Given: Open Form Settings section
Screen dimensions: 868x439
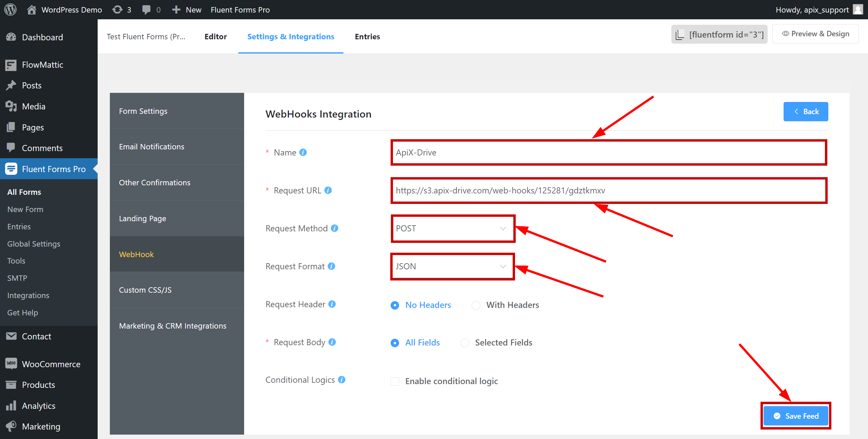Looking at the screenshot, I should coord(177,111).
